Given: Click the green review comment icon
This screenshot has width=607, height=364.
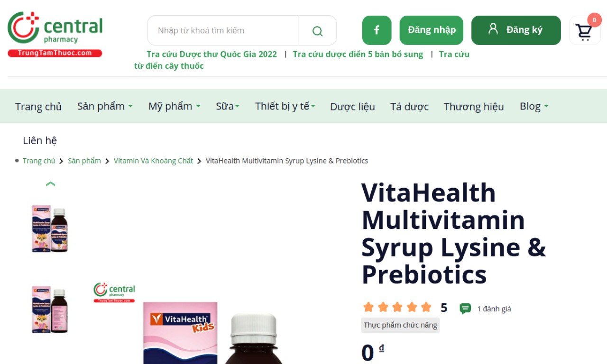Looking at the screenshot, I should [465, 309].
